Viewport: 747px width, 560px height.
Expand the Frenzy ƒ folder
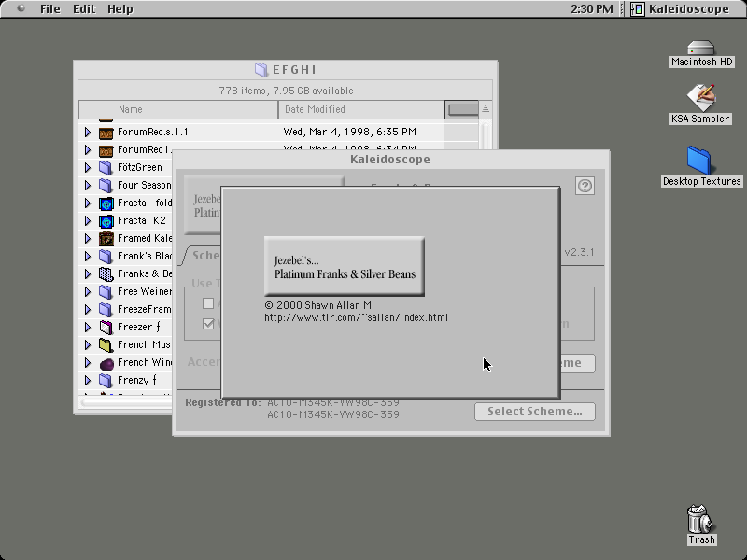click(x=88, y=381)
